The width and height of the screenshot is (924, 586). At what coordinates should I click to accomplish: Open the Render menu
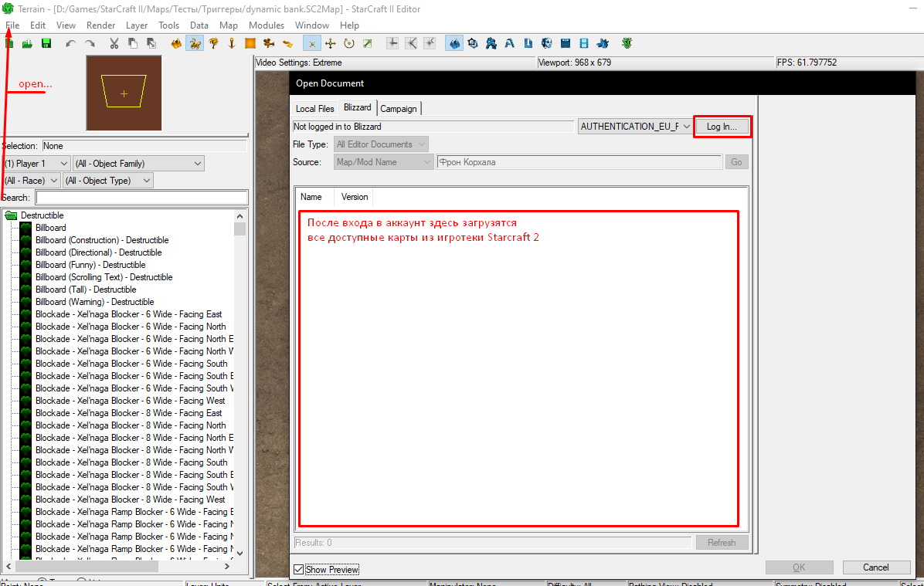tap(100, 25)
